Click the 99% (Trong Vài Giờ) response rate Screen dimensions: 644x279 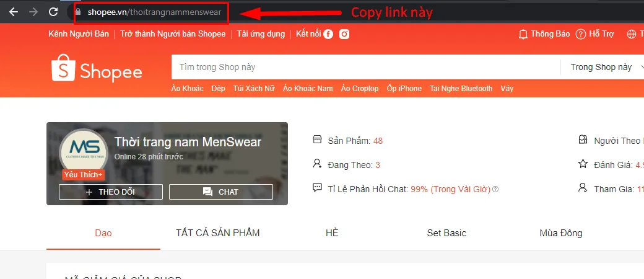pos(451,189)
